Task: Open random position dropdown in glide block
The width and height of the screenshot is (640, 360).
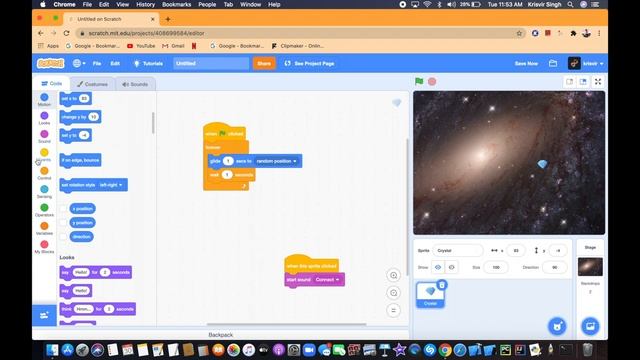Action: point(276,161)
